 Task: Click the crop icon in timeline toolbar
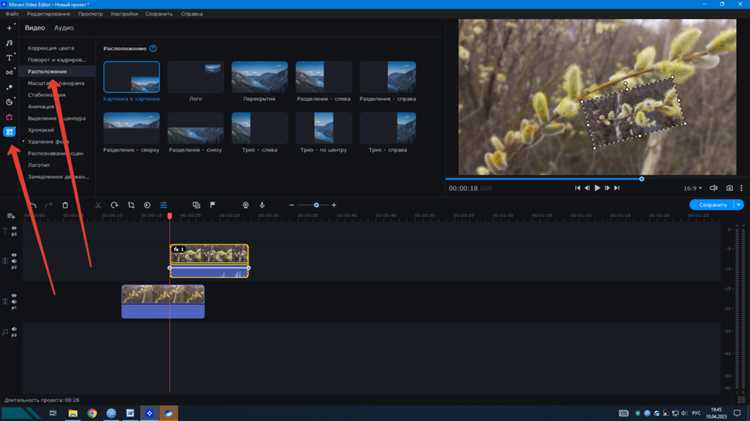click(131, 205)
